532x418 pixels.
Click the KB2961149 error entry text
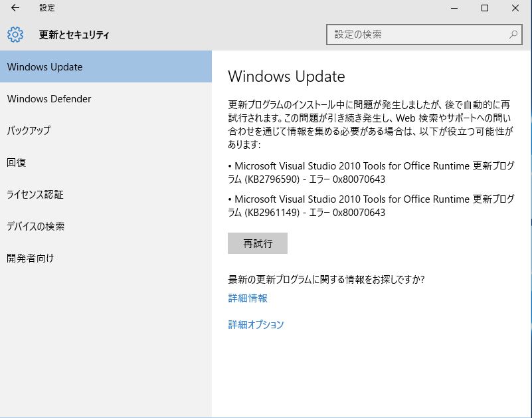[x=371, y=206]
